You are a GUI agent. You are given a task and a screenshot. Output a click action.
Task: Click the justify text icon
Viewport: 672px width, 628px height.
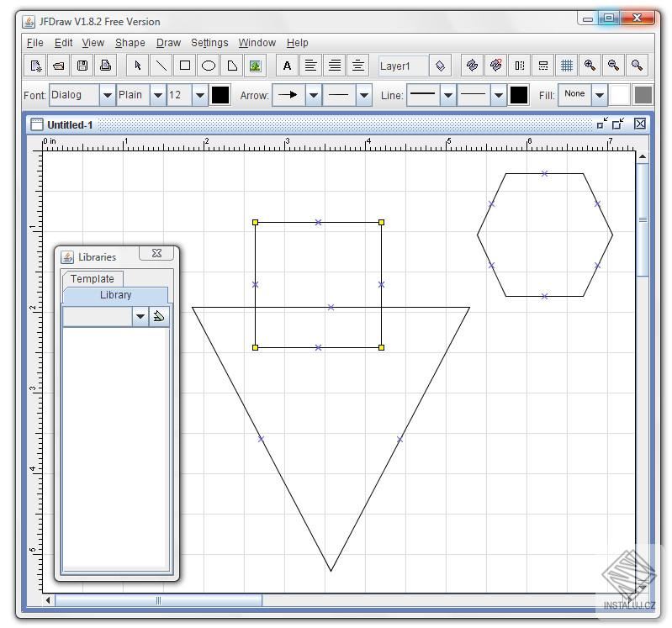334,66
